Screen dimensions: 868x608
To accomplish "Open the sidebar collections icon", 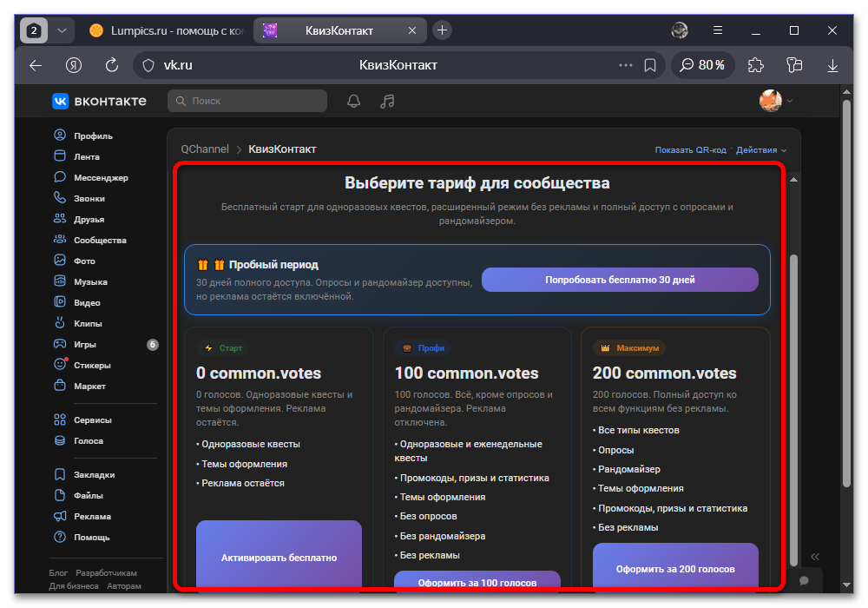I will (794, 65).
